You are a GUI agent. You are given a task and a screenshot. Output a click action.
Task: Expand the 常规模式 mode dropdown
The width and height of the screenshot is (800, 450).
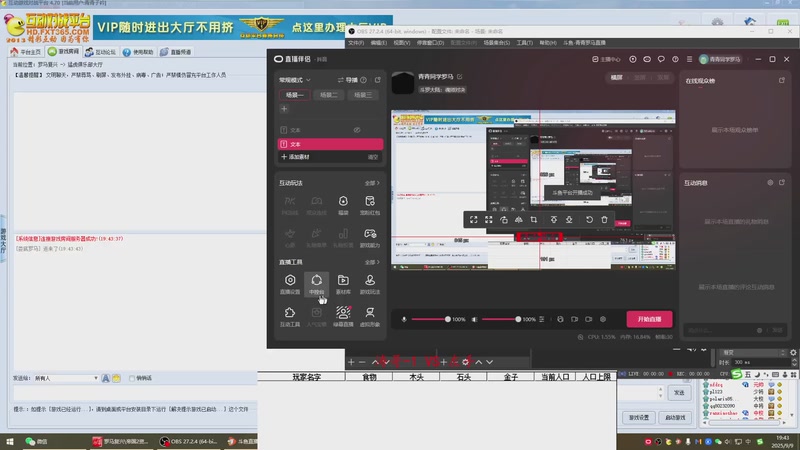[x=295, y=80]
